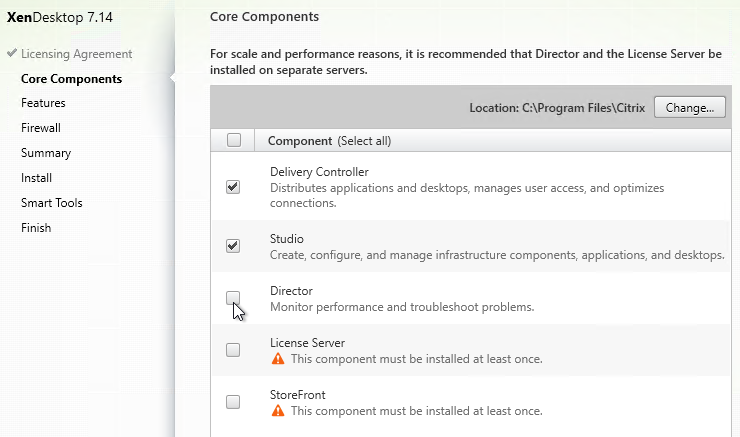Click the (Select all) header text
Screen dimensions: 740x437
click(364, 141)
